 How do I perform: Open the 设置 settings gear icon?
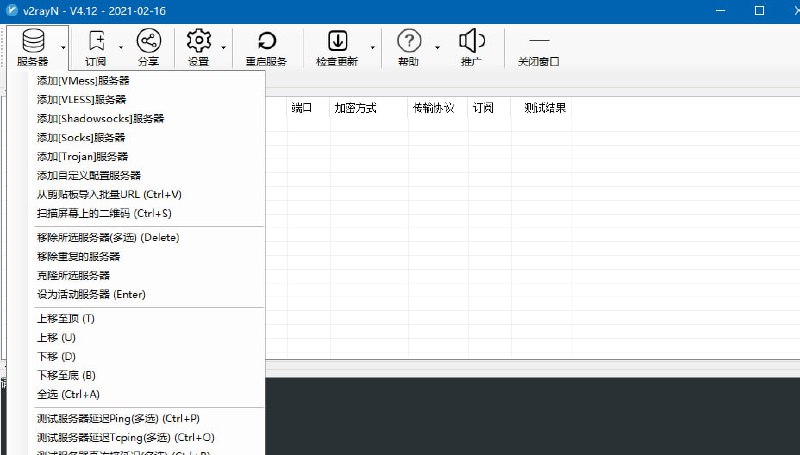click(x=198, y=41)
